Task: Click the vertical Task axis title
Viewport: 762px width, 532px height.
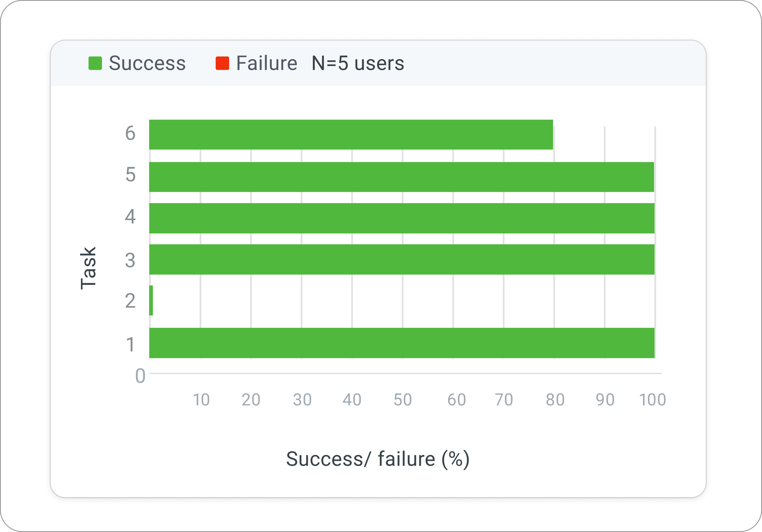Action: pos(88,268)
